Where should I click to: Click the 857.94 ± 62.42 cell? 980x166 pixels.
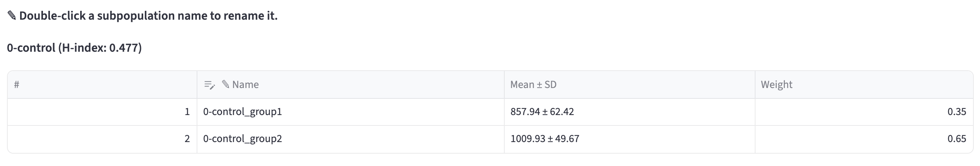629,112
